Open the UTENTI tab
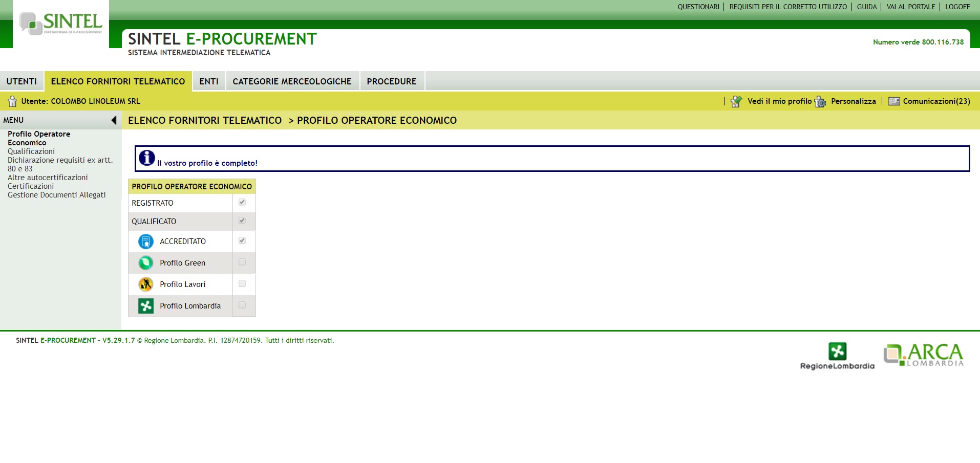Image resolution: width=980 pixels, height=463 pixels. [22, 81]
